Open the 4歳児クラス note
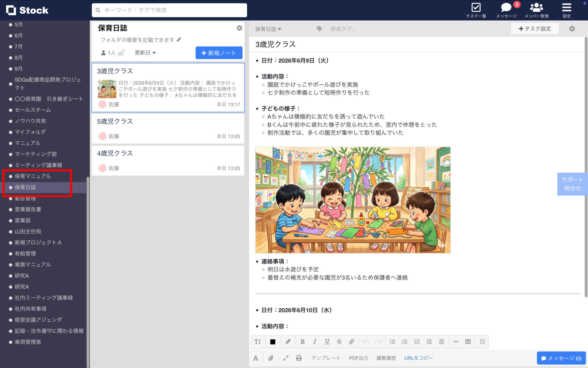588x368 pixels. pyautogui.click(x=168, y=161)
